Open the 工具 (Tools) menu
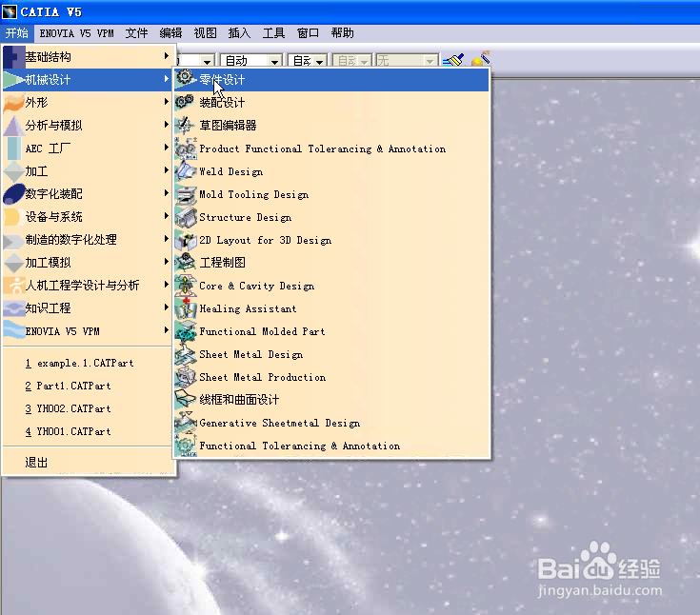Viewport: 700px width, 615px height. point(273,33)
